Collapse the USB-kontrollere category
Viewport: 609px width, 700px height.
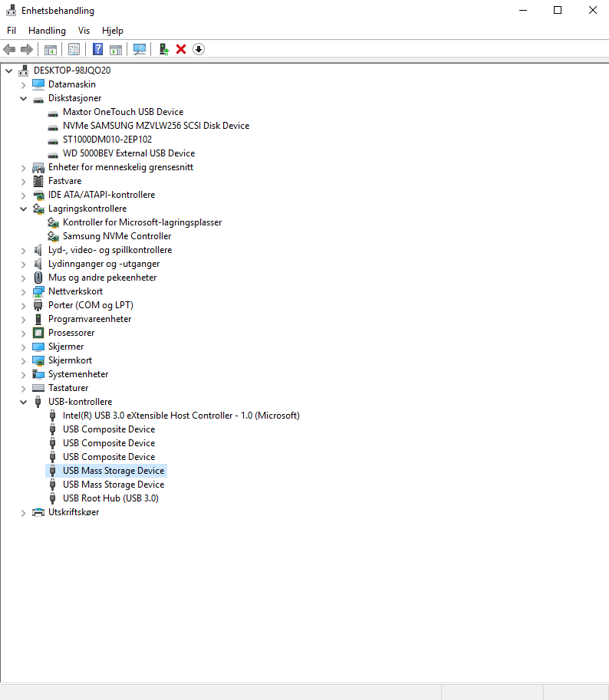tap(23, 402)
